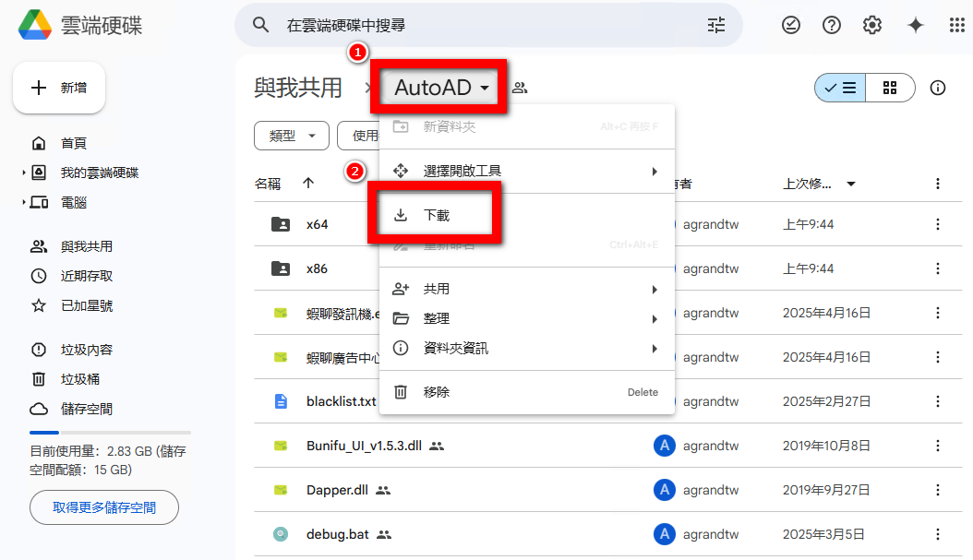Screen dimensions: 973x560
Task: Open 資料夾資訊 submenu
Action: [526, 348]
